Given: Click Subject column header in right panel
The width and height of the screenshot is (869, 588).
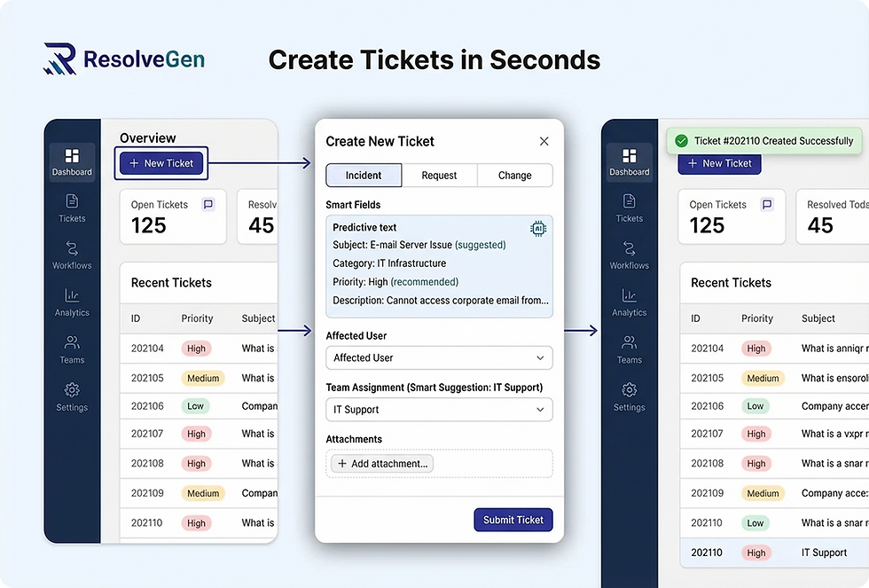Looking at the screenshot, I should click(818, 318).
